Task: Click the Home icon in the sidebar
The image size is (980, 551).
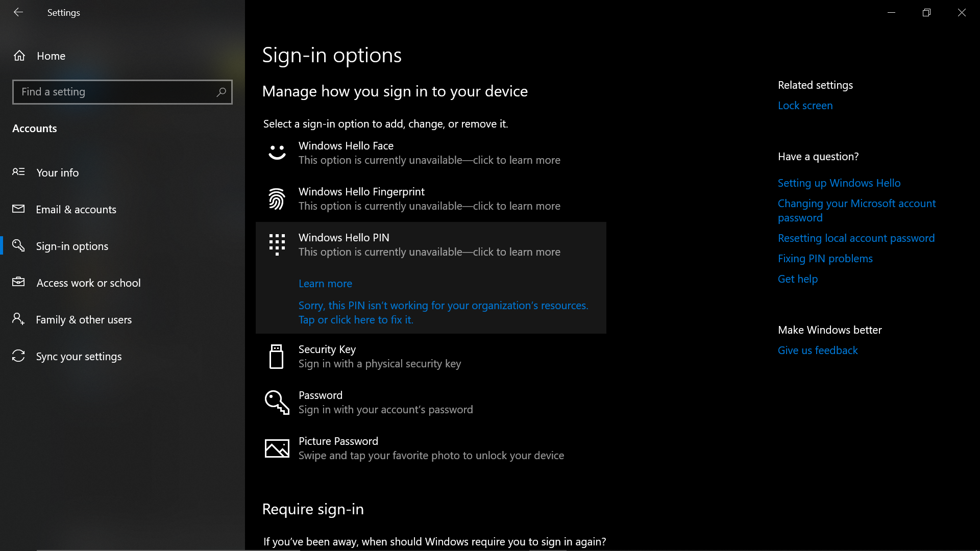Action: coord(19,56)
